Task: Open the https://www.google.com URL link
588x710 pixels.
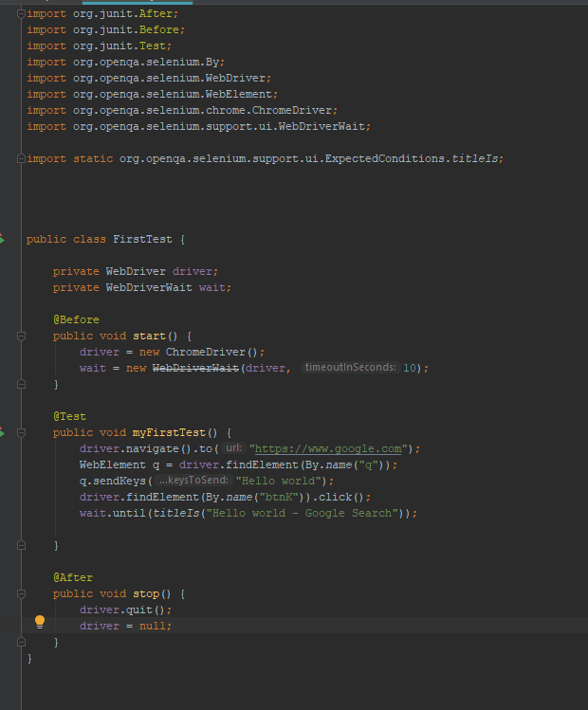Action: point(328,448)
